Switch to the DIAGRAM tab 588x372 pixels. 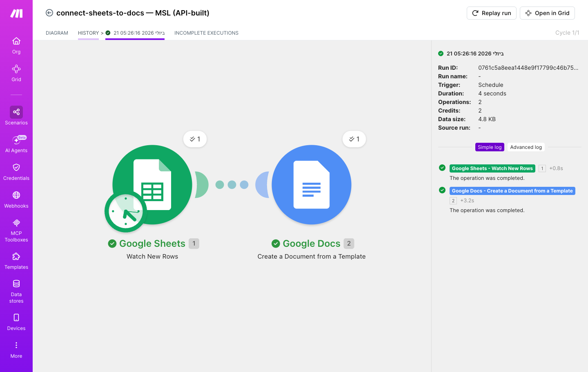click(57, 33)
